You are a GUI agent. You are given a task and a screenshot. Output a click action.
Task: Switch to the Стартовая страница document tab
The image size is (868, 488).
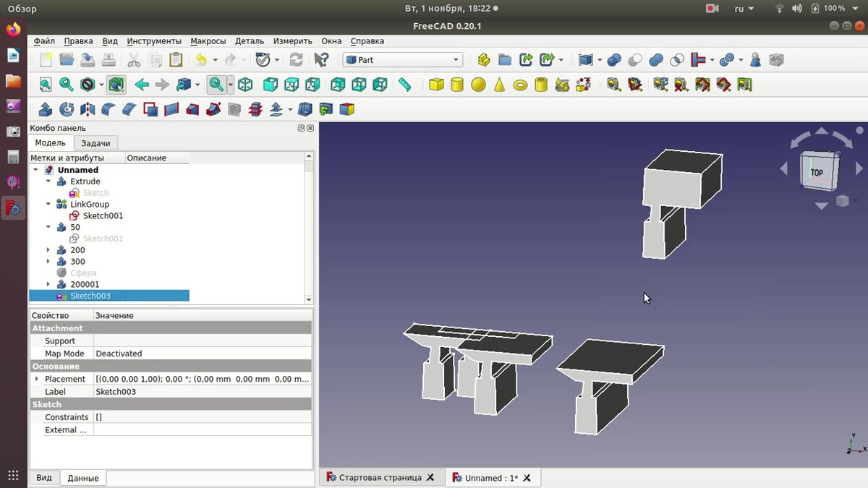click(380, 478)
